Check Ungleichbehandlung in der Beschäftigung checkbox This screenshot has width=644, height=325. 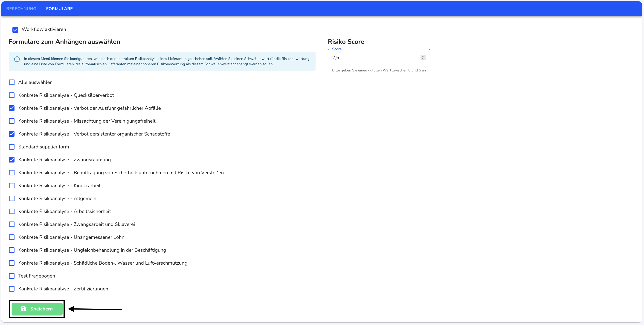[x=12, y=250]
